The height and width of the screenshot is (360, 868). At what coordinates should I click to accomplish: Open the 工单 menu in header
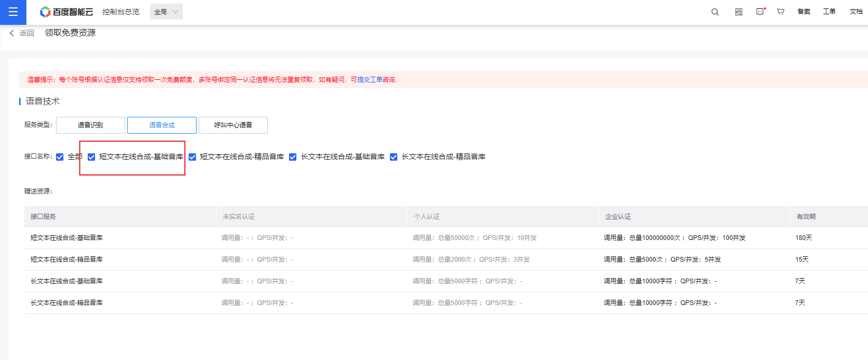[x=829, y=12]
